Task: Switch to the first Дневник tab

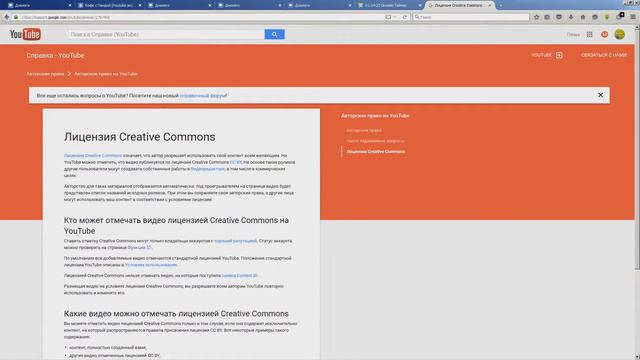Action: pyautogui.click(x=39, y=5)
